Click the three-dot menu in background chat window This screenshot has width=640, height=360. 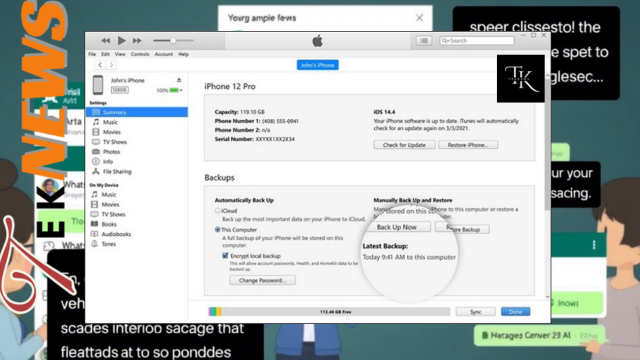594,244
